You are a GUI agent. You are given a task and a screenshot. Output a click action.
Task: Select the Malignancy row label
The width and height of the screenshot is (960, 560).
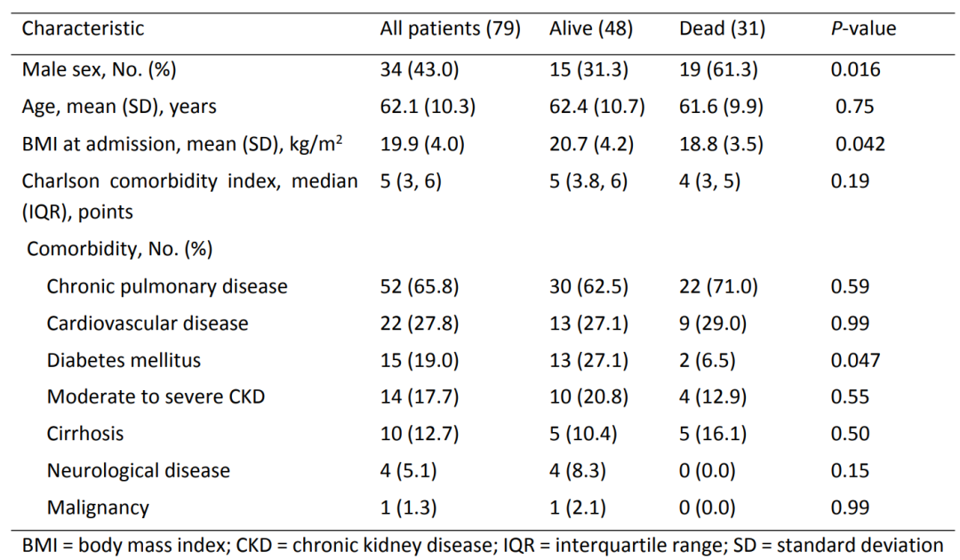pyautogui.click(x=98, y=508)
